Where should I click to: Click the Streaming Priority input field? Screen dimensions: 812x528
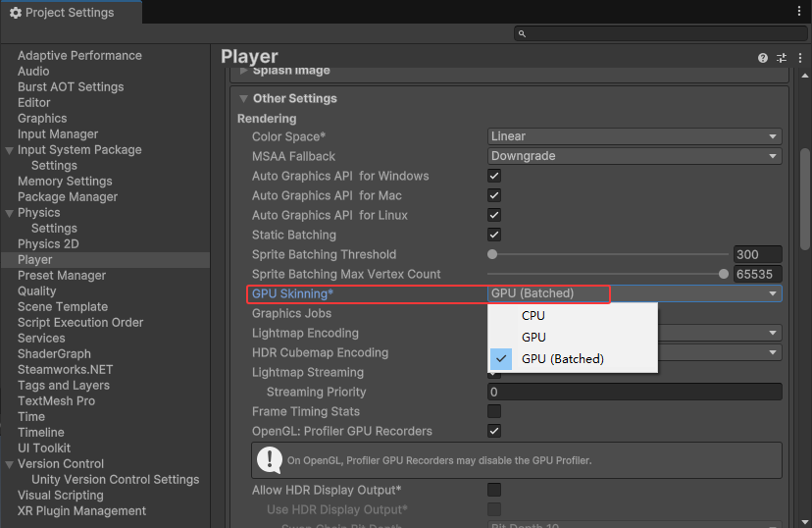coord(634,392)
